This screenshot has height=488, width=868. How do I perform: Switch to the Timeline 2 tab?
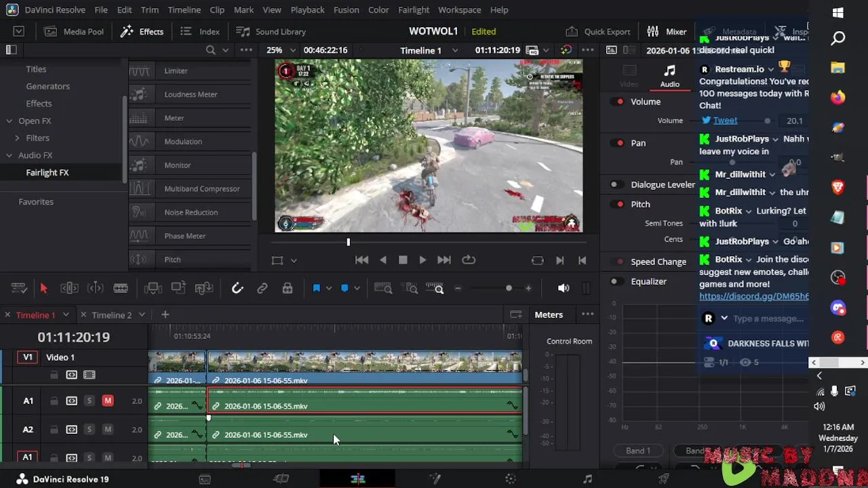[111, 315]
